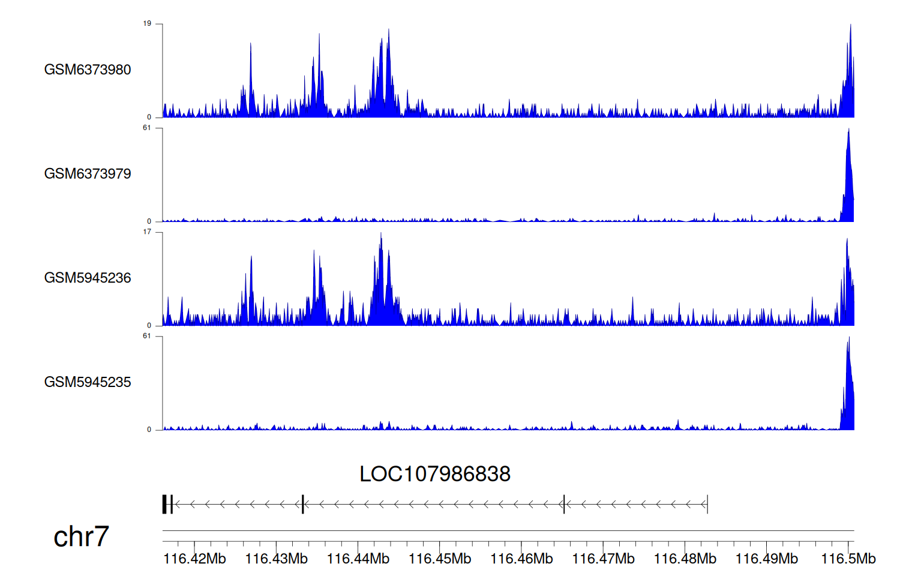Click the 116.47Mb coordinate label

pos(603,559)
